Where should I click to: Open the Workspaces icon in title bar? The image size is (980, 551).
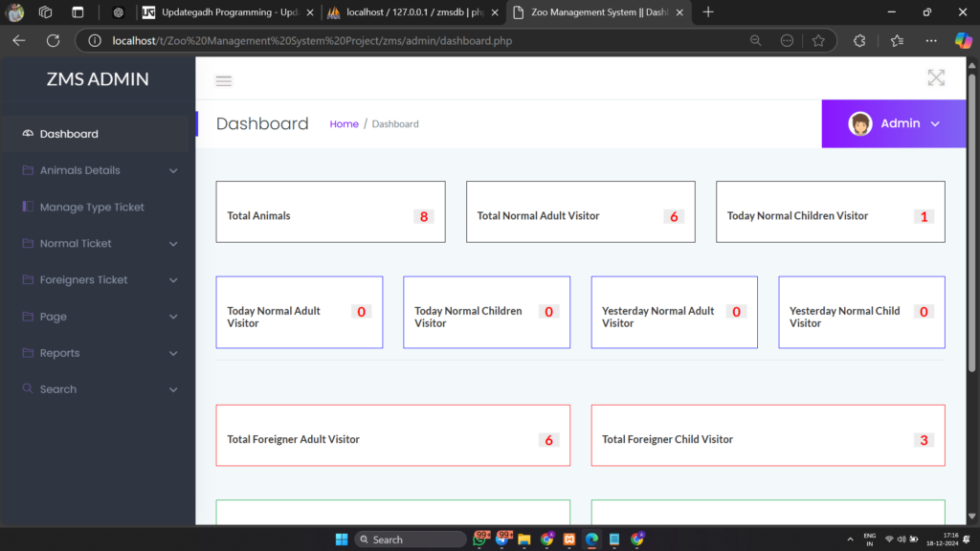(46, 11)
